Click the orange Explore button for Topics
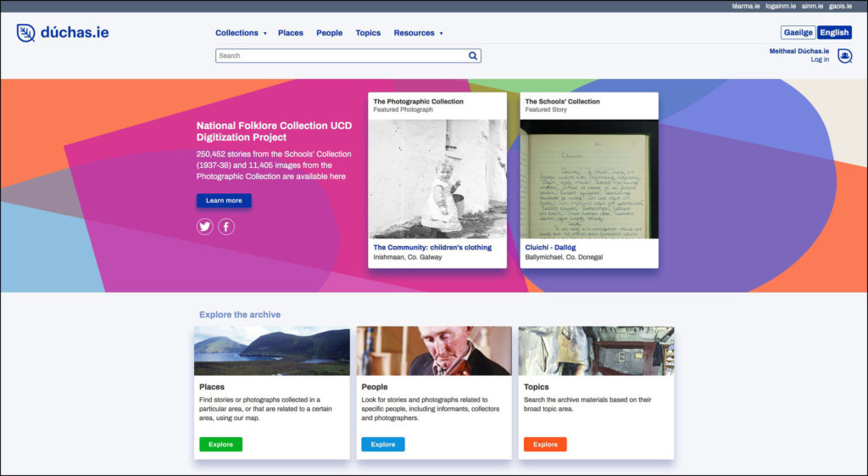The height and width of the screenshot is (476, 868). (x=545, y=445)
